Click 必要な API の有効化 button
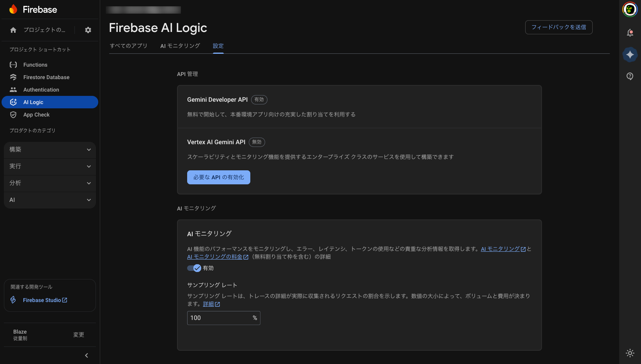This screenshot has height=364, width=641. pyautogui.click(x=218, y=177)
